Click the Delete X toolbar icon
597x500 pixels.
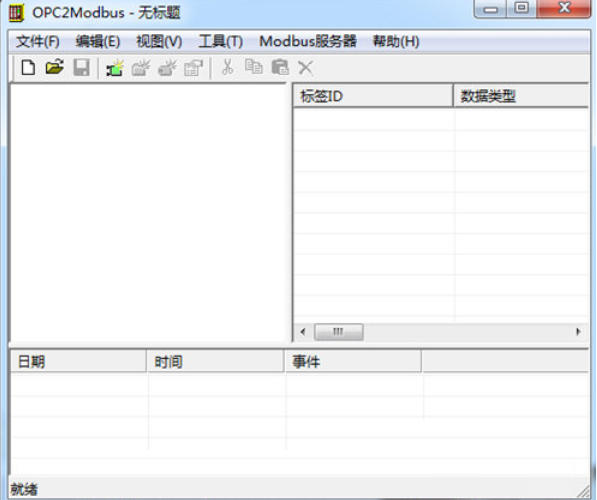(x=305, y=68)
